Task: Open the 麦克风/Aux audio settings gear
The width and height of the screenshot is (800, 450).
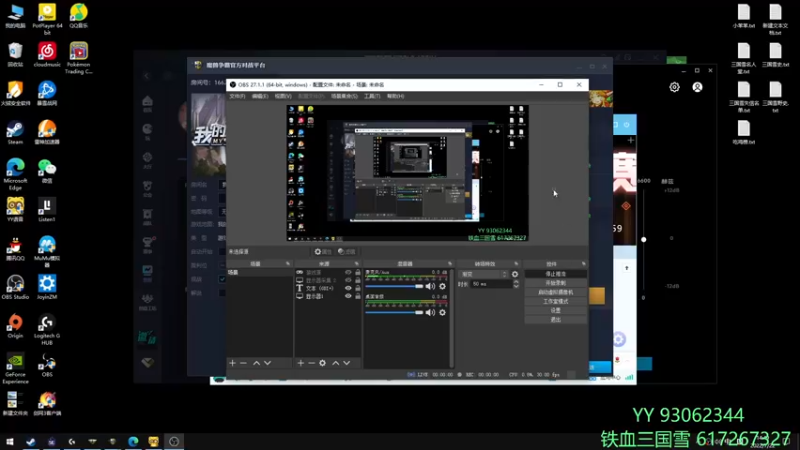Action: tap(442, 286)
